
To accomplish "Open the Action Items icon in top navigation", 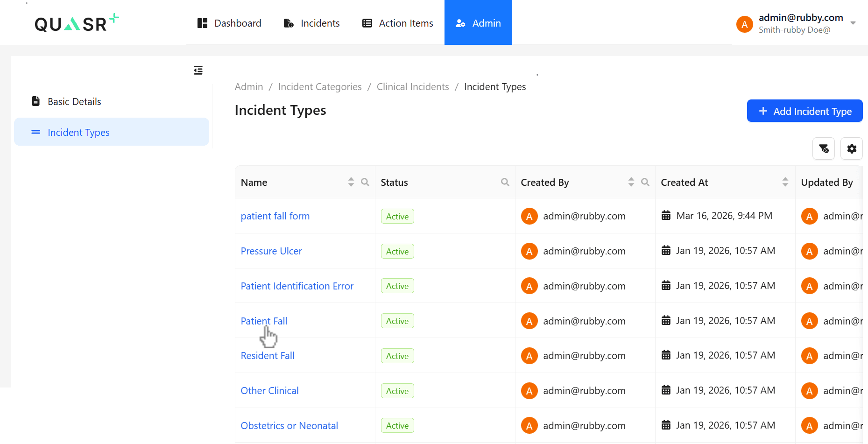I will [367, 23].
